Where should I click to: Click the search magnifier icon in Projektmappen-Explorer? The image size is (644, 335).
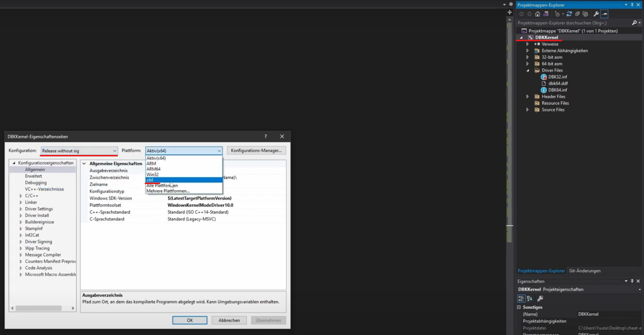click(x=634, y=23)
